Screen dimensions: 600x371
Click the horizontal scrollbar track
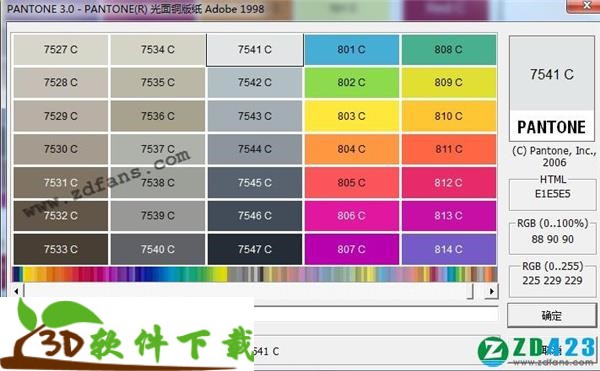click(253, 291)
